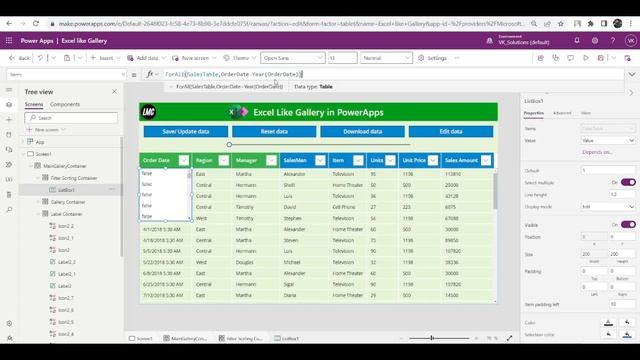Open the Sales Amount column filter dropdown
Screen dimensions: 640x360
[486, 160]
